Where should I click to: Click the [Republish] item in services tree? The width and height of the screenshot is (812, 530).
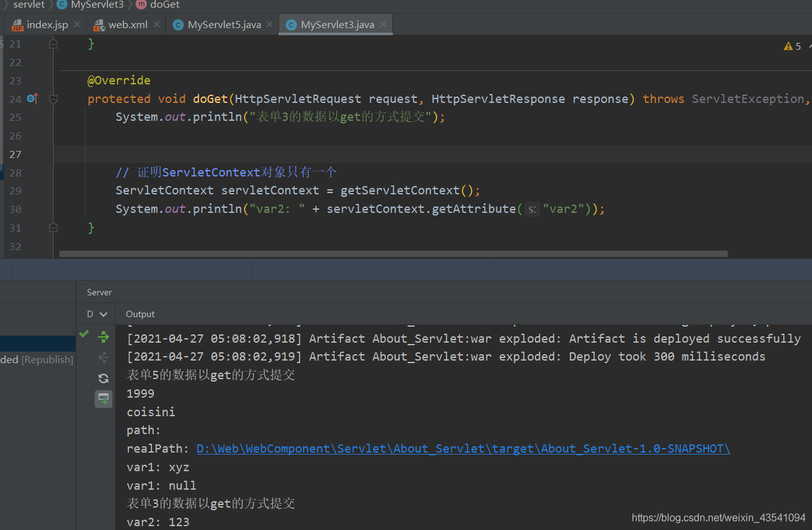click(47, 360)
